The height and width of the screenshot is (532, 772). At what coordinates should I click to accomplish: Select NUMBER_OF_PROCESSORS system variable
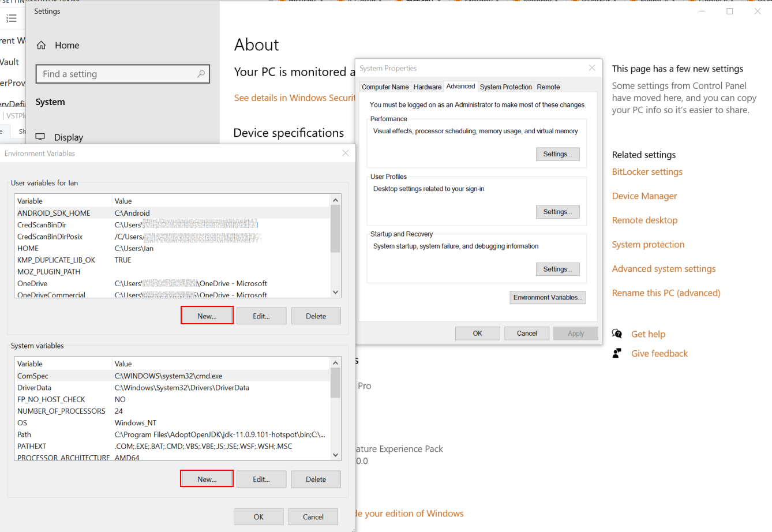[x=172, y=411]
